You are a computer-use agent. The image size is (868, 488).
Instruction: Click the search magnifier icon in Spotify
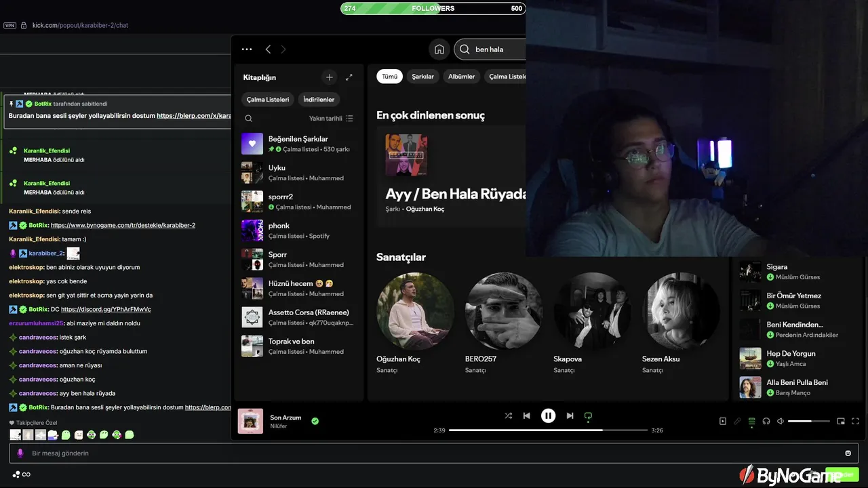click(465, 49)
